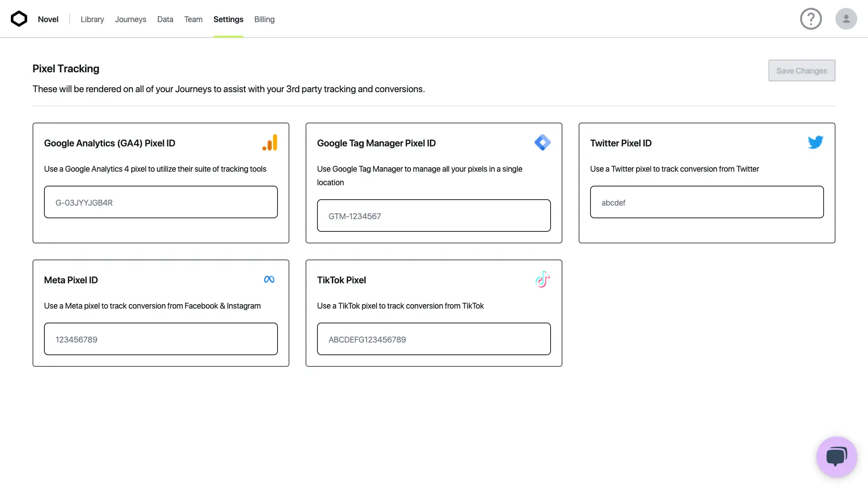The height and width of the screenshot is (488, 868).
Task: Open the Billing tab
Action: (264, 19)
